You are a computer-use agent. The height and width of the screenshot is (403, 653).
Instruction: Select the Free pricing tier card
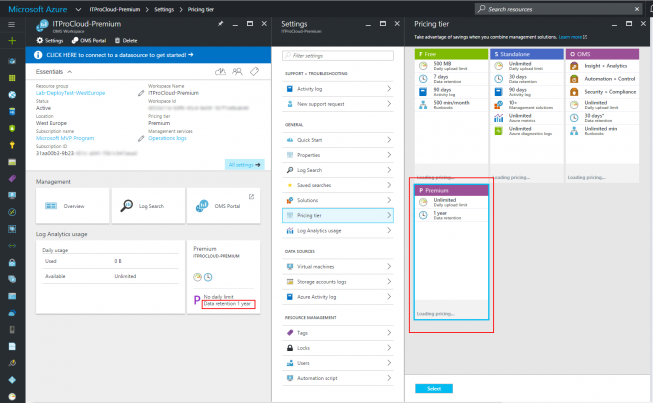(x=451, y=115)
